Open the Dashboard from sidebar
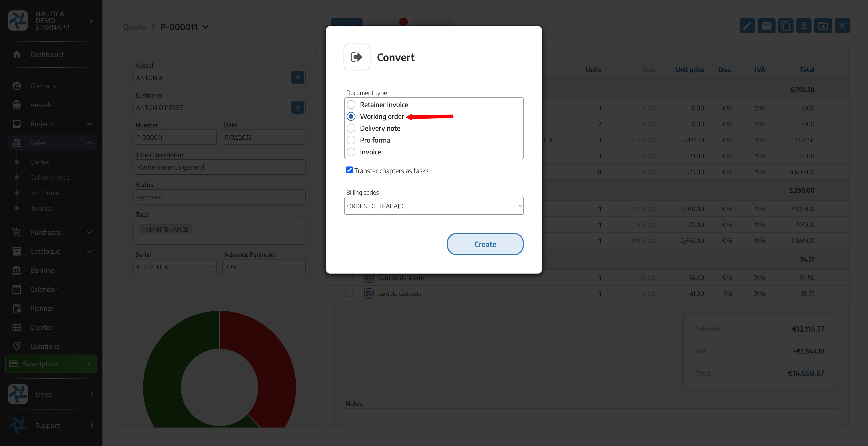 click(46, 55)
